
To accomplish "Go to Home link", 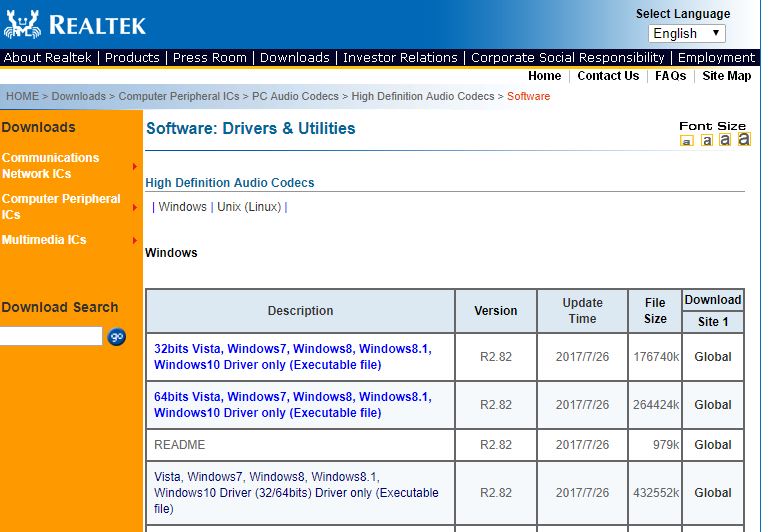I will pyautogui.click(x=544, y=76).
